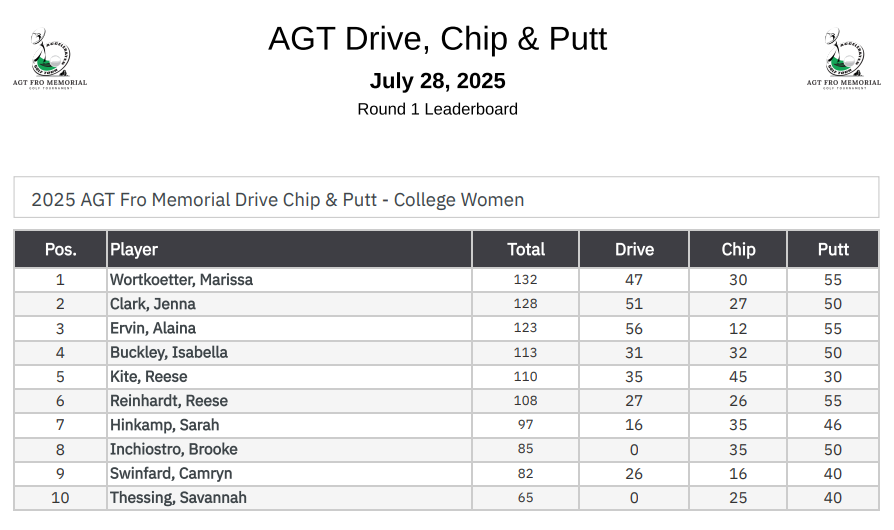Open Reinhardt, Reese entry
The height and width of the screenshot is (530, 894).
[169, 401]
